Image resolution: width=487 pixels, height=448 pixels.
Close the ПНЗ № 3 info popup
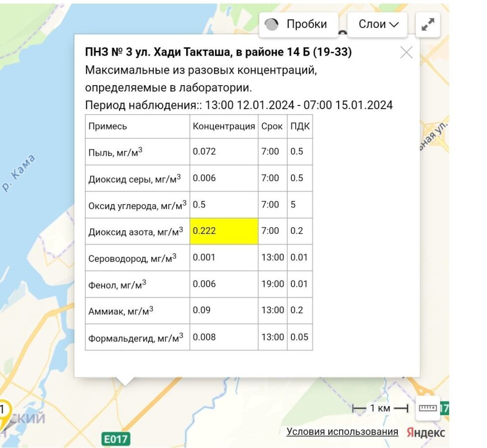(406, 52)
